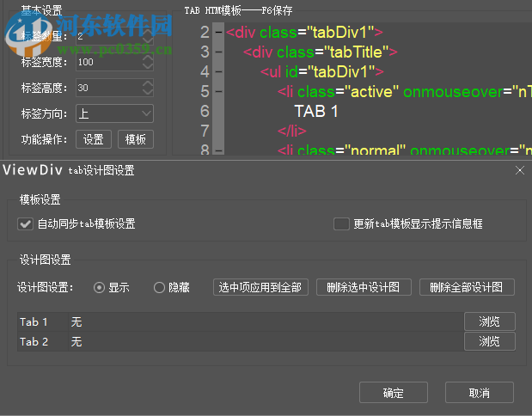Click the 无 value in Tab 2 row
This screenshot has width=532, height=416.
76,341
